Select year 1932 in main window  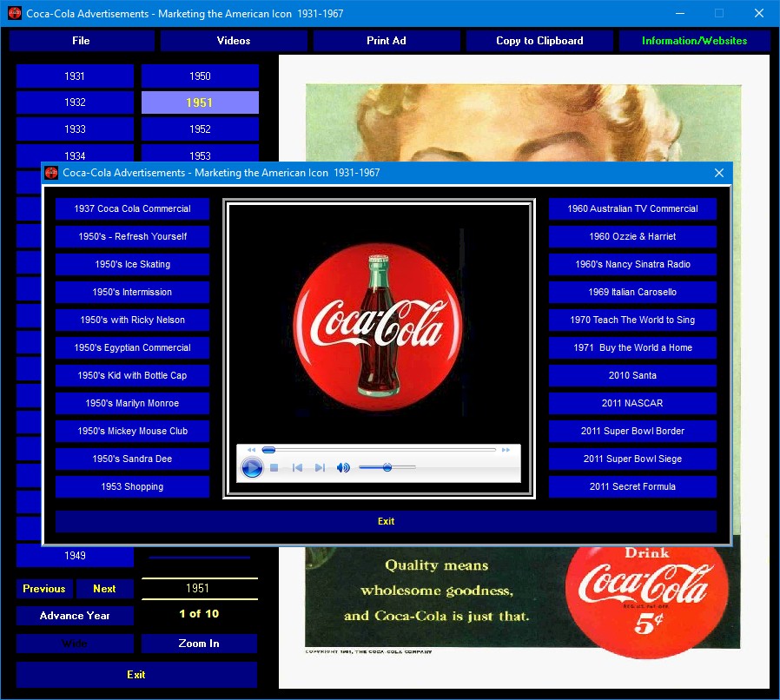point(75,102)
